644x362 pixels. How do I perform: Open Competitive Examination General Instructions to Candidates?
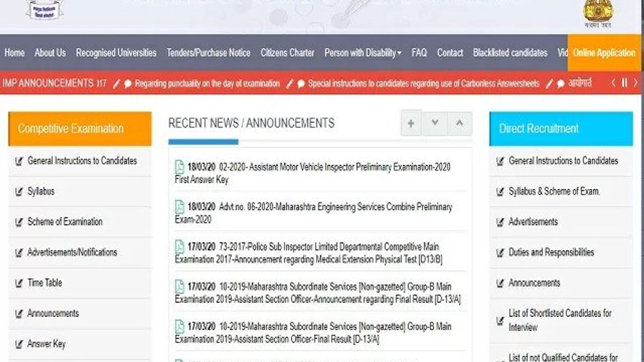coord(82,160)
